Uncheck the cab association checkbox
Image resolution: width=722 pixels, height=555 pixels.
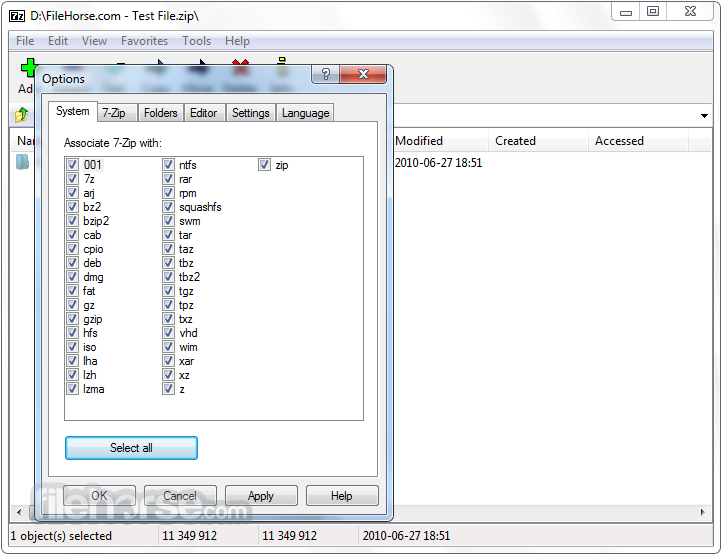click(73, 235)
